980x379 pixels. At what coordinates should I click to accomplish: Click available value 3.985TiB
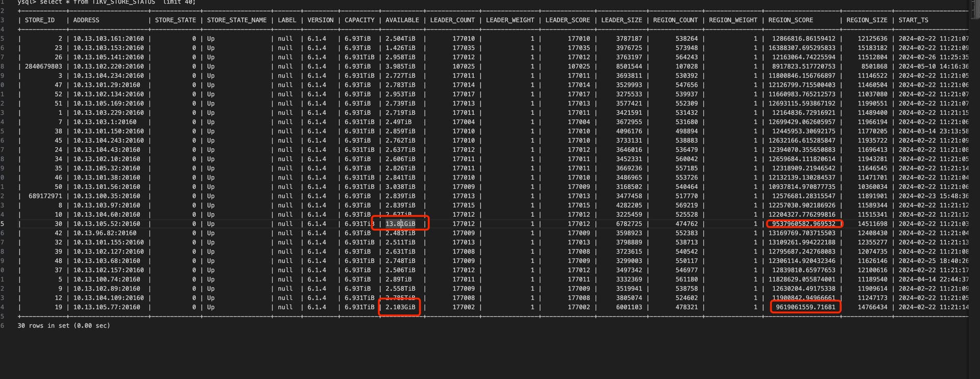400,66
